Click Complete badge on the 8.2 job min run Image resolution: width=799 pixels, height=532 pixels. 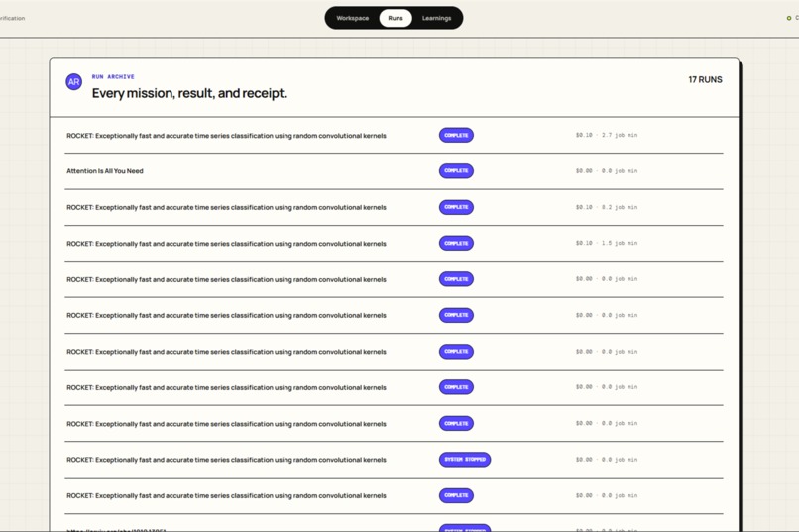pos(456,207)
